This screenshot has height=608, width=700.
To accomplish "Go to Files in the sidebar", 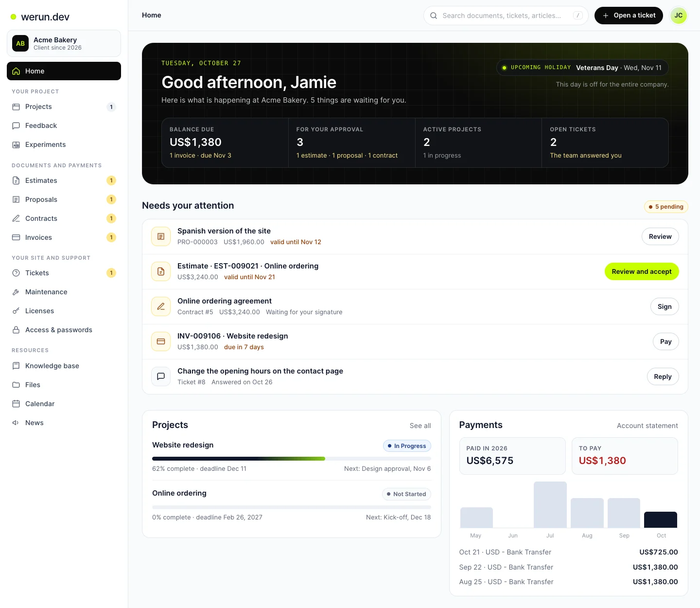I will pyautogui.click(x=64, y=385).
